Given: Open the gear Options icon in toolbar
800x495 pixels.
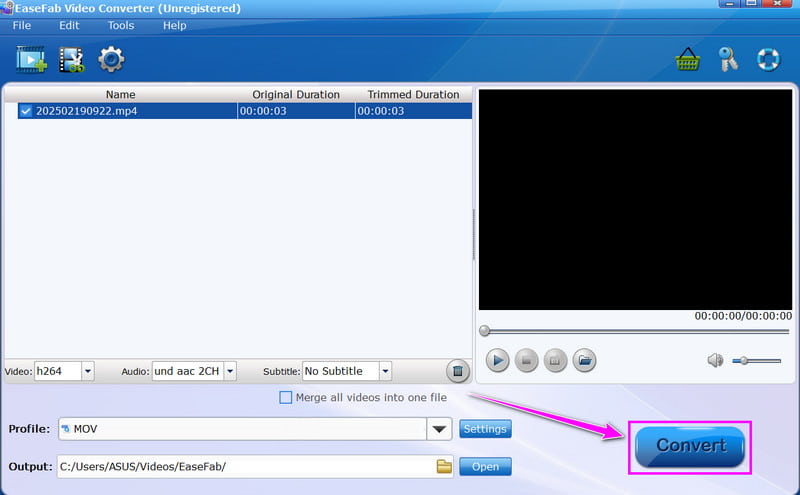Looking at the screenshot, I should 111,59.
